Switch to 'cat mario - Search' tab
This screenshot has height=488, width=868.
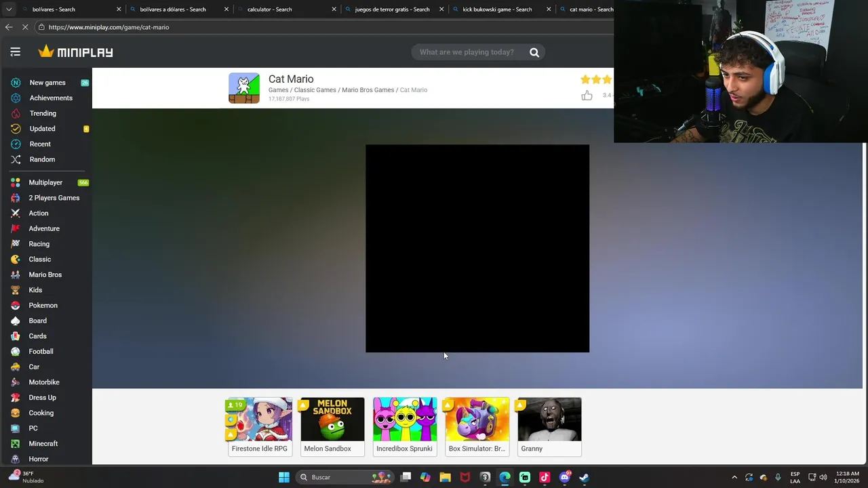coord(586,9)
